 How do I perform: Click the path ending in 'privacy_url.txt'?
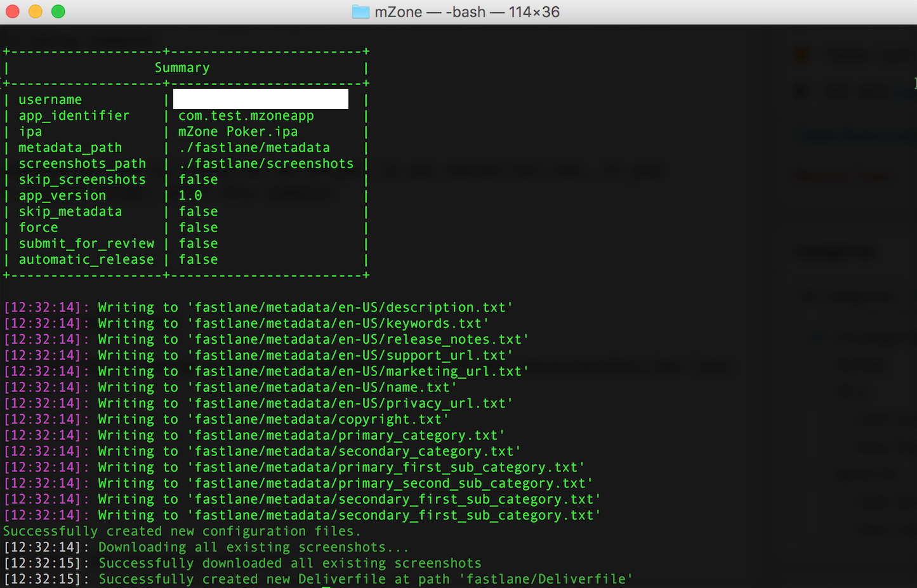(350, 403)
